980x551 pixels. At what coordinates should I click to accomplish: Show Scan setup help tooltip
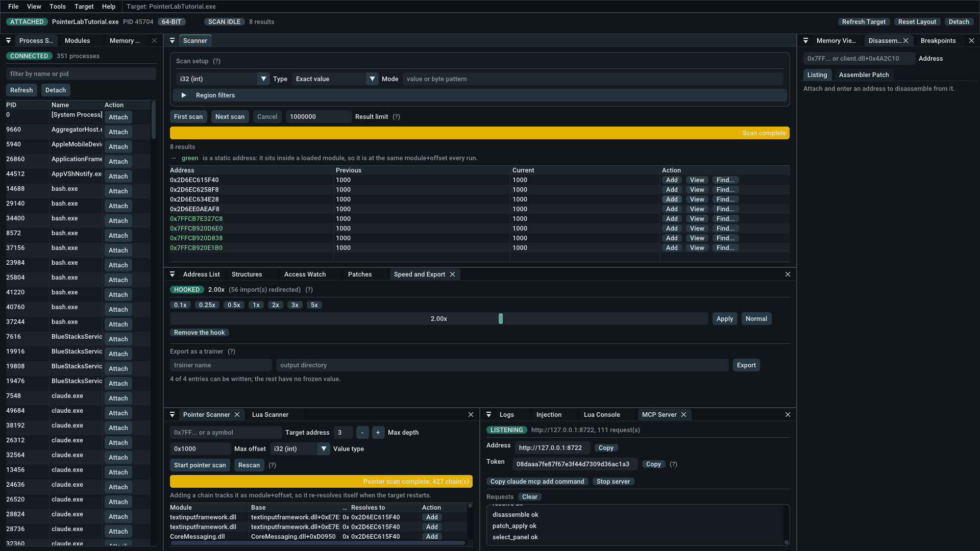[x=216, y=61]
